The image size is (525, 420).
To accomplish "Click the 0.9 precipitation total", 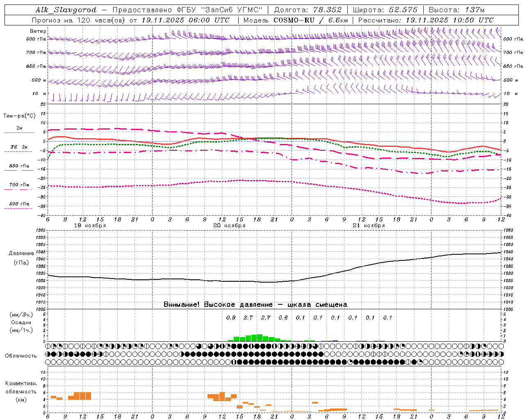I will point(231,317).
